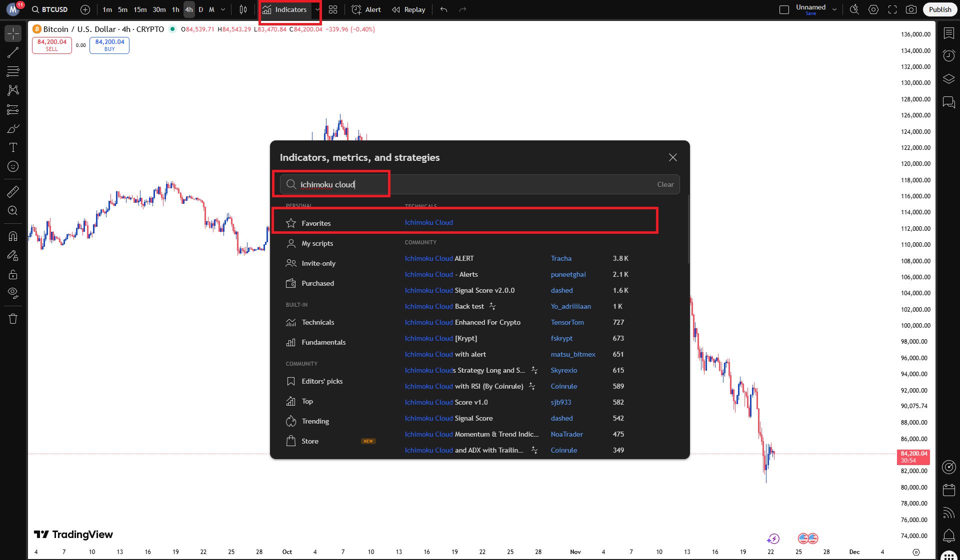Toggle magnet mode for drawings
Screen dimensions: 960x560
pos(13,236)
